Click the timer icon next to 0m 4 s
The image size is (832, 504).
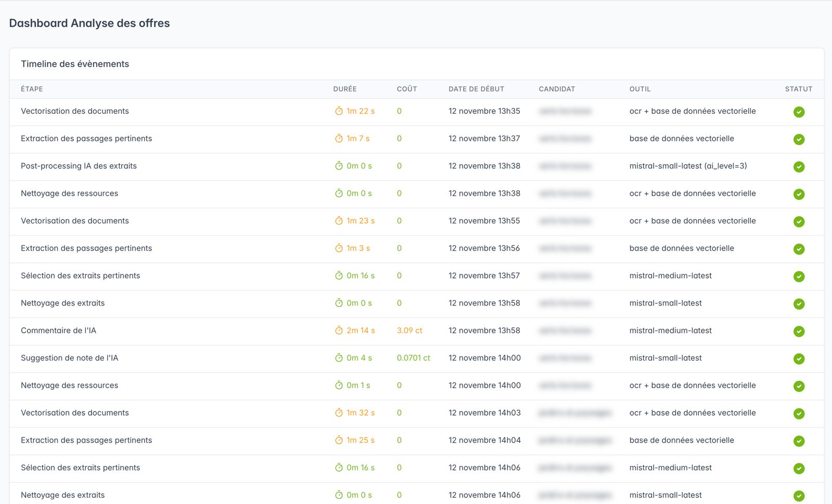(x=339, y=358)
